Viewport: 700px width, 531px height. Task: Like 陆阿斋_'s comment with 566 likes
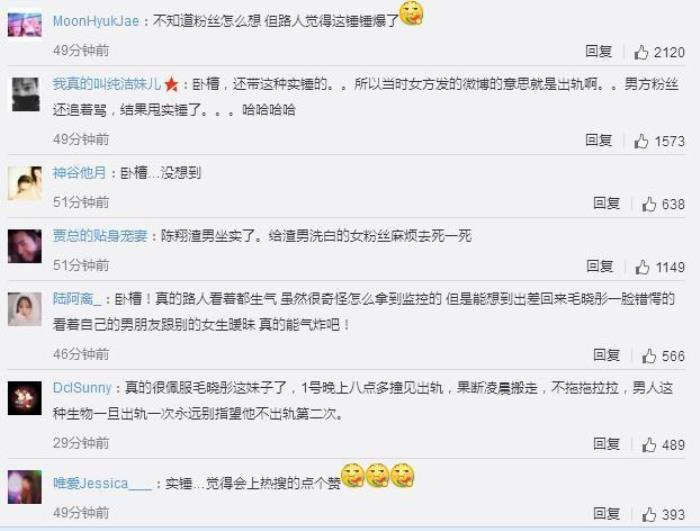coord(649,356)
